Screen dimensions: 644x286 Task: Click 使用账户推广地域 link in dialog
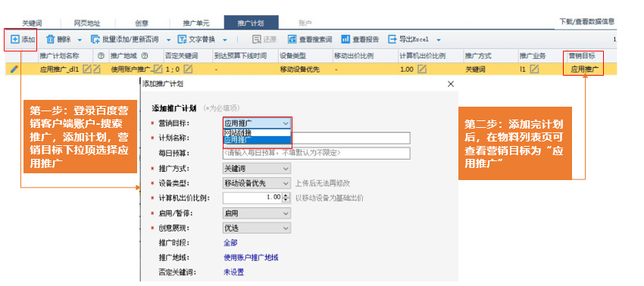coord(251,258)
